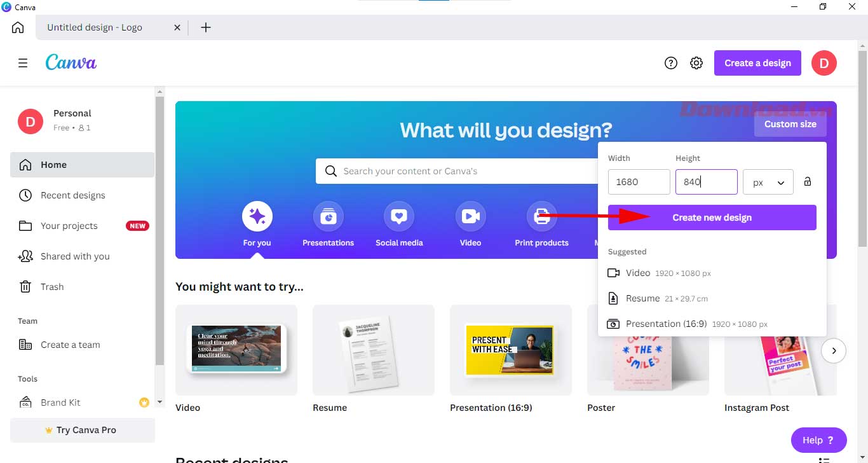
Task: Open the Presentation (16:9) template thumbnail
Action: pos(511,350)
